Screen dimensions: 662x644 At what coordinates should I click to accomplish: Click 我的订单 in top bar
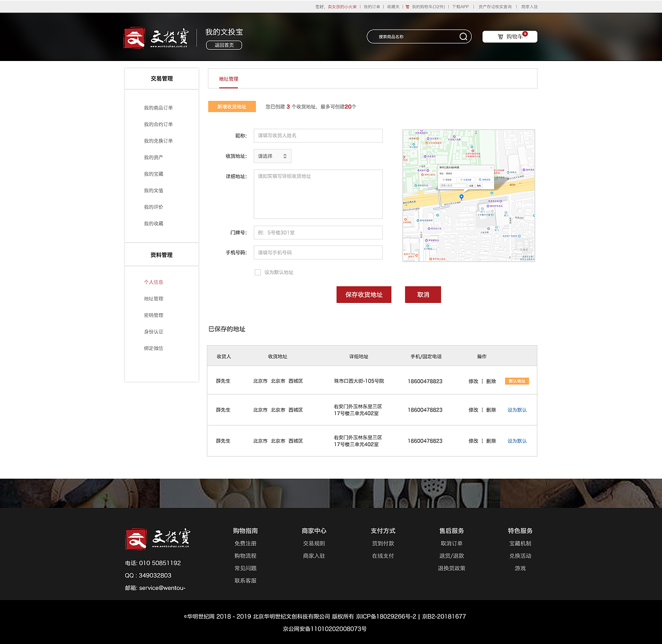[x=372, y=7]
